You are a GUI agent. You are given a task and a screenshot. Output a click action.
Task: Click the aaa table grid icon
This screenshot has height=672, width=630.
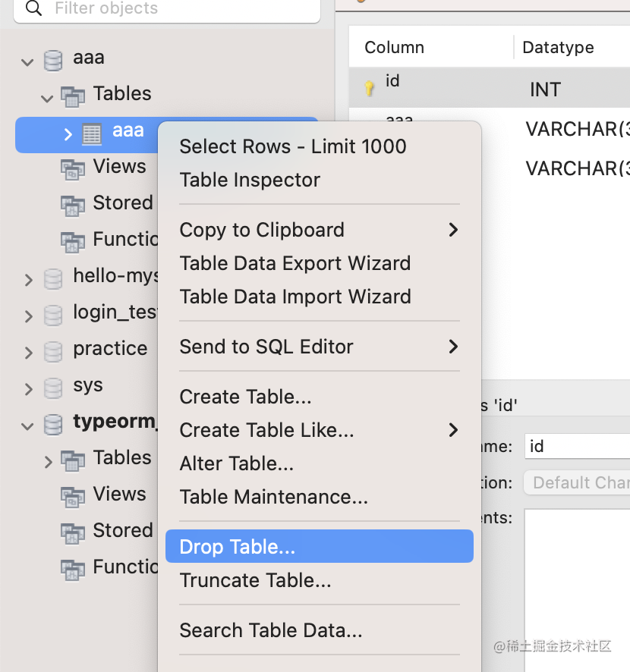click(92, 133)
